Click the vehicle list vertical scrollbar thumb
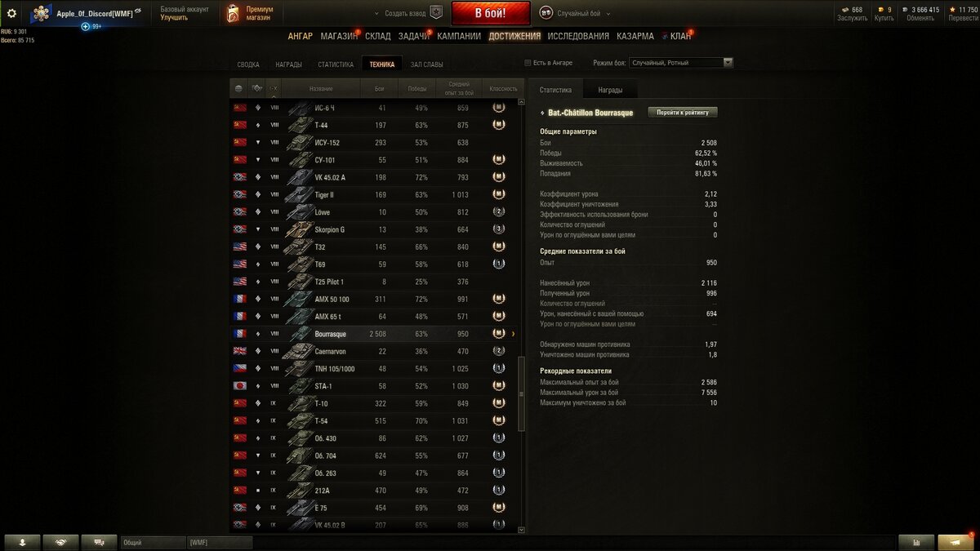The width and height of the screenshot is (980, 551). point(522,393)
